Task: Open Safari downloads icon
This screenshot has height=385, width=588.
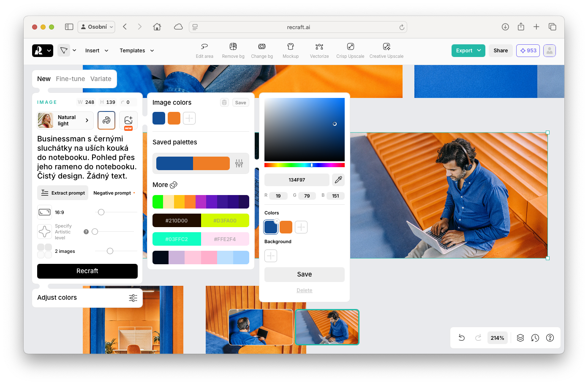Action: click(x=505, y=27)
